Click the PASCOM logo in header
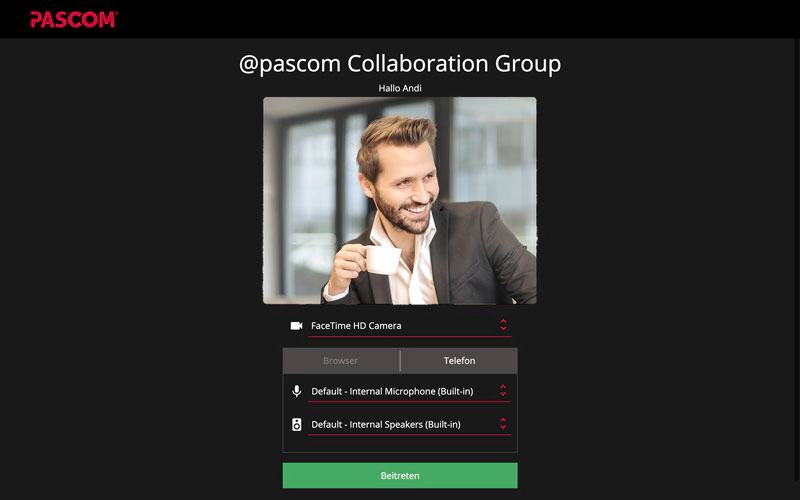This screenshot has height=500, width=800. tap(74, 19)
